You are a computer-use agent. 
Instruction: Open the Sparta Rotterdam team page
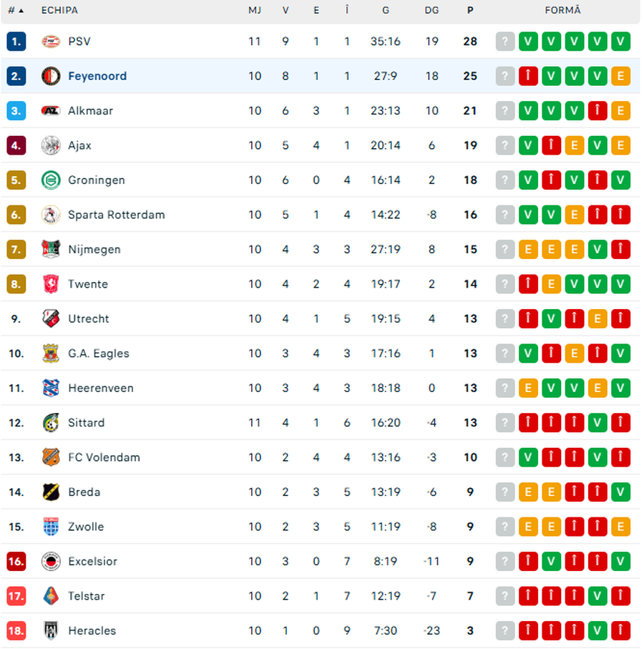coord(116,215)
